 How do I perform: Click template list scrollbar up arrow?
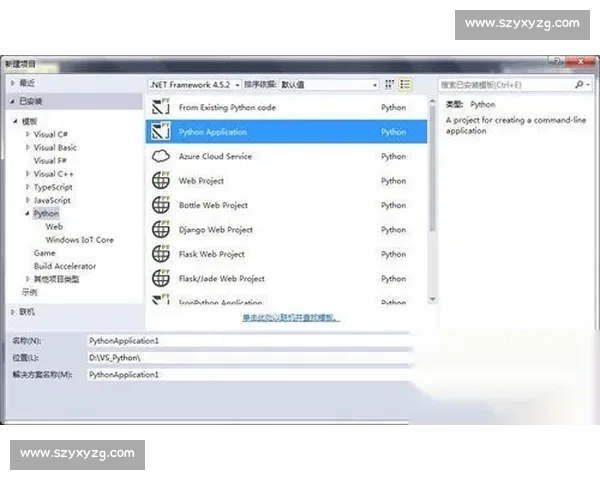432,101
